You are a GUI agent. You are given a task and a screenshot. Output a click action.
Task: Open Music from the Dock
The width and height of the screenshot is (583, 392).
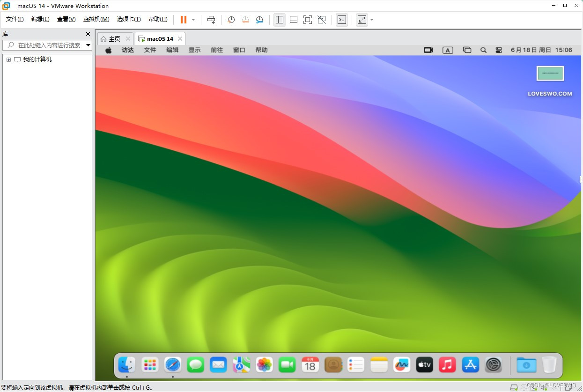coord(448,364)
